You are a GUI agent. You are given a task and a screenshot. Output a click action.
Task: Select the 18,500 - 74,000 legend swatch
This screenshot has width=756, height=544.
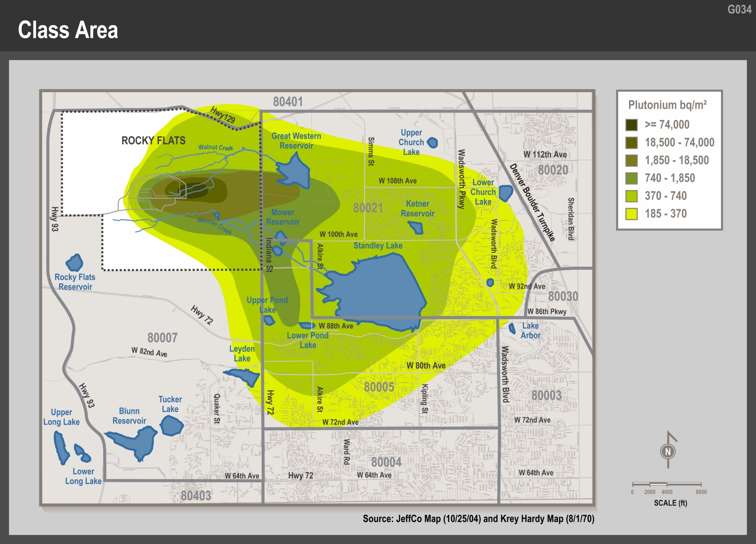[632, 143]
